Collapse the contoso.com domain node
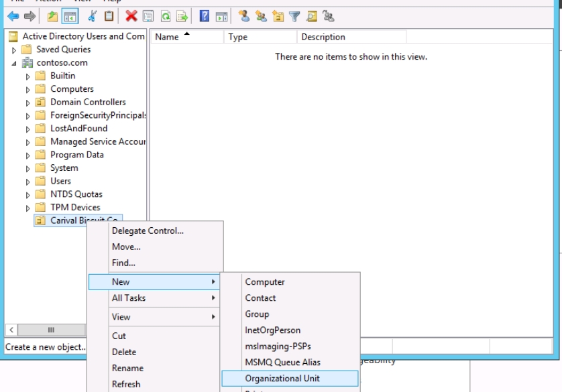The height and width of the screenshot is (392, 562). pos(14,63)
